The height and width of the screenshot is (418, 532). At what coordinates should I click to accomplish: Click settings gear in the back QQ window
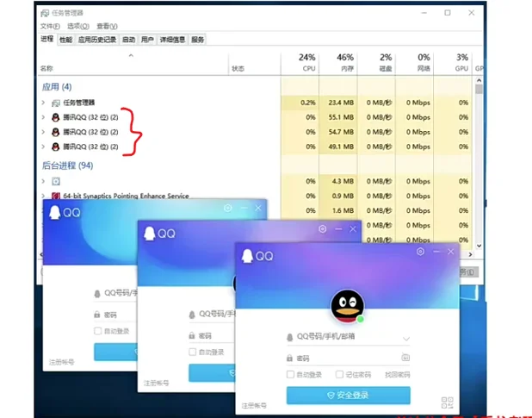tap(227, 208)
